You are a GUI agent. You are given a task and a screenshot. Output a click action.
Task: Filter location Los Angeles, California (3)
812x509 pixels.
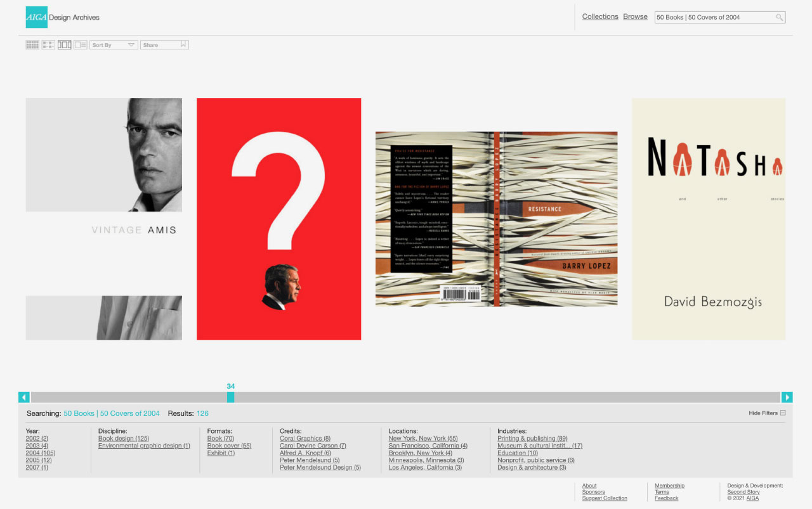pos(425,468)
